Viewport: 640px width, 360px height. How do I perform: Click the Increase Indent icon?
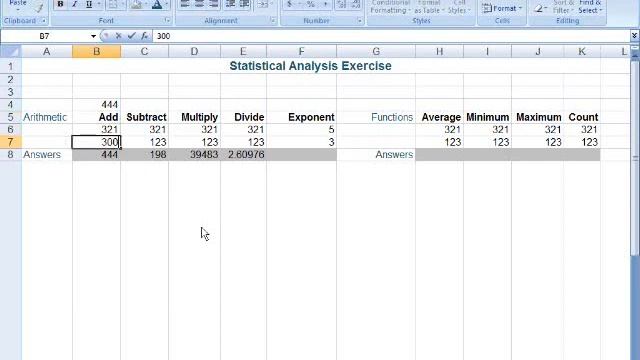pyautogui.click(x=244, y=4)
